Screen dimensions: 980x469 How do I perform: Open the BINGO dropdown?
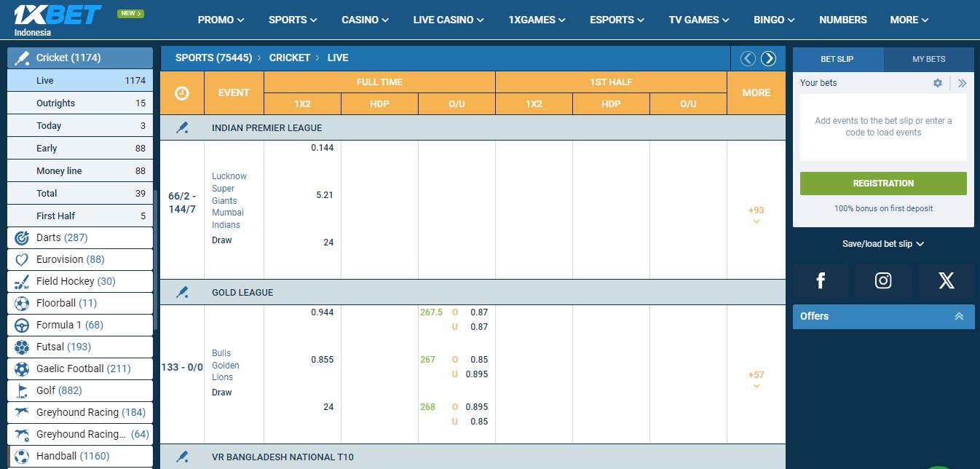point(774,20)
